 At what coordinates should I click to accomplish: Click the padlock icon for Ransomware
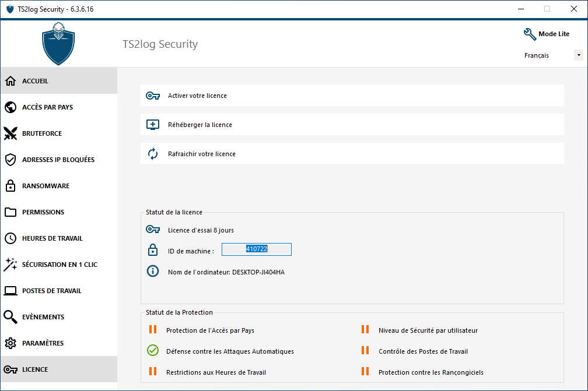pos(10,185)
